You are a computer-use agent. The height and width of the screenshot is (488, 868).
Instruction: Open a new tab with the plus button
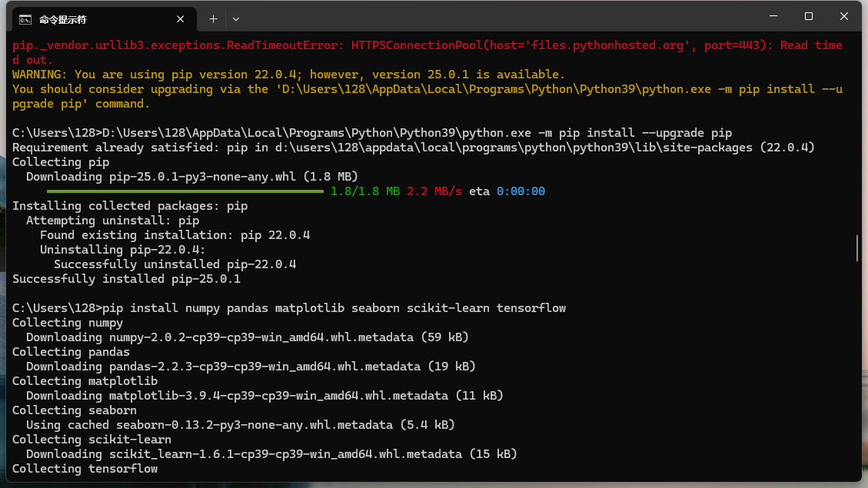pyautogui.click(x=213, y=19)
